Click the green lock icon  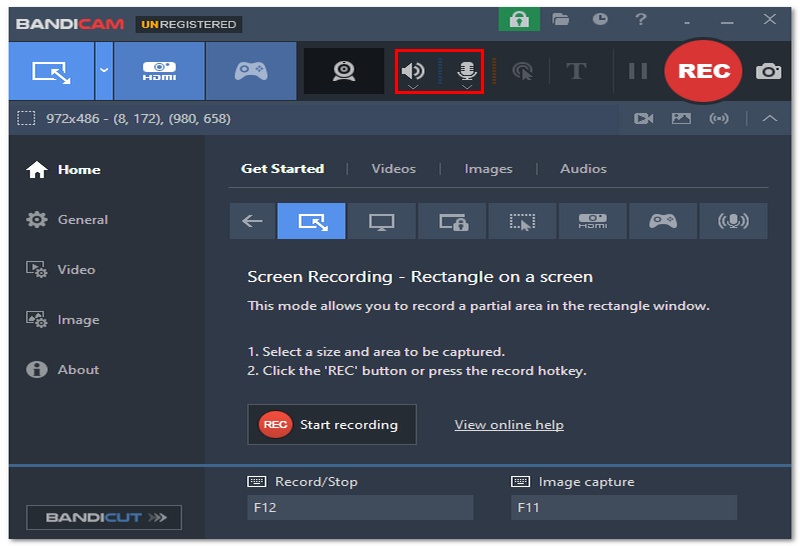tap(519, 20)
